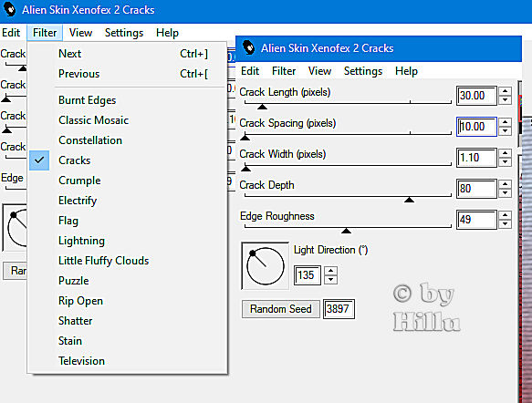Select the Flag filter

[128, 221]
